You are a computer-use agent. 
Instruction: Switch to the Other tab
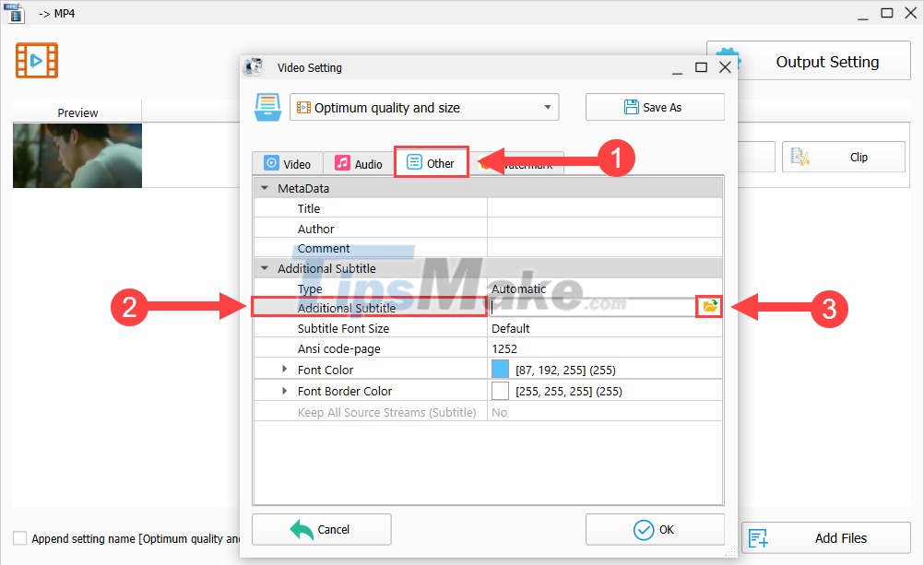(x=431, y=161)
